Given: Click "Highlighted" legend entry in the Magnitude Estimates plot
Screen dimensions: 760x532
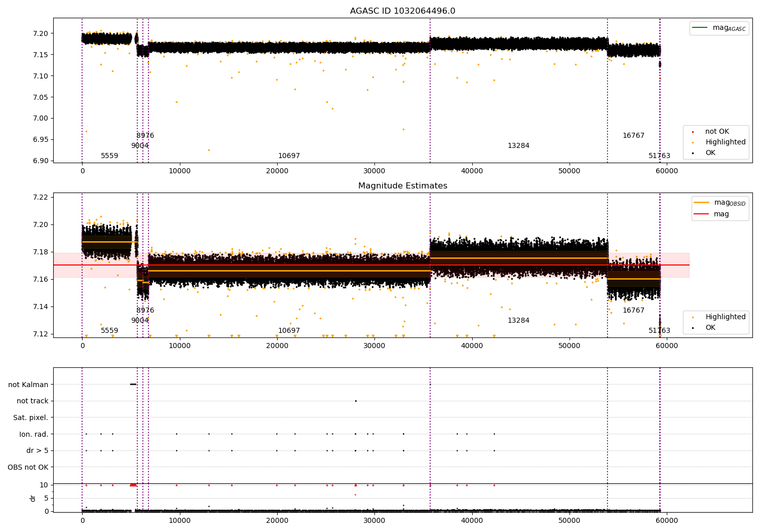Looking at the screenshot, I should 719,317.
